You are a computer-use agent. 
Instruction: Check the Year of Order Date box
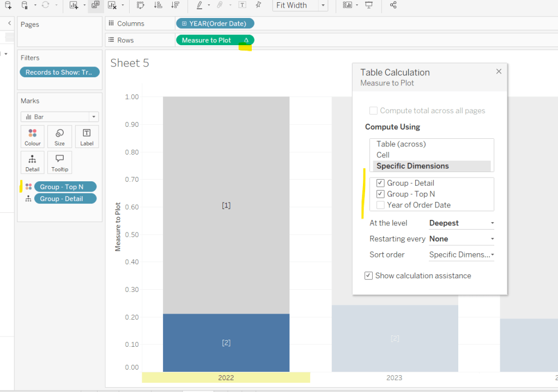(x=380, y=205)
